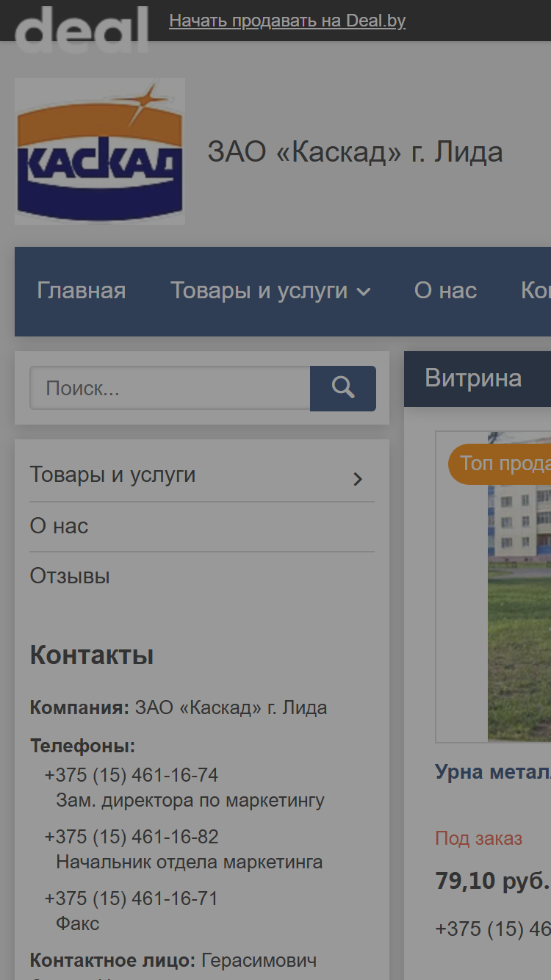Image resolution: width=551 pixels, height=980 pixels.
Task: Click the Kaskad company logo
Action: pos(100,151)
